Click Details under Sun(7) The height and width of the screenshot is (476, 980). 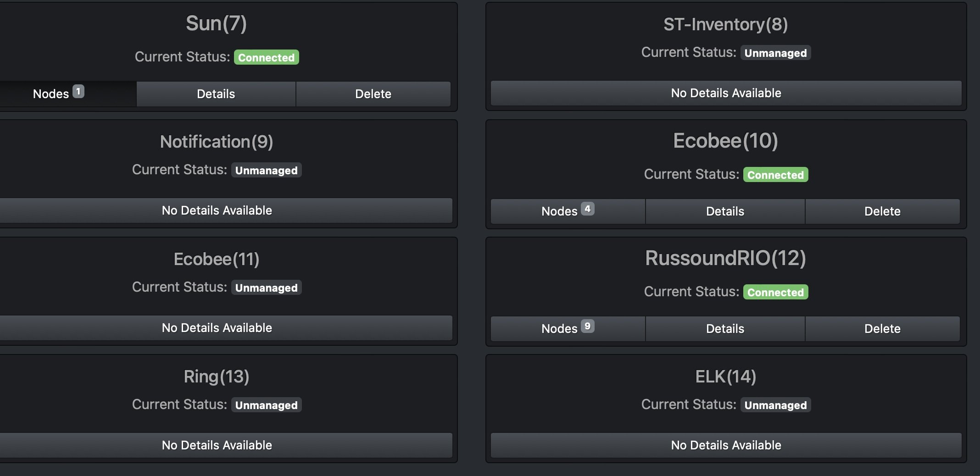click(x=216, y=94)
